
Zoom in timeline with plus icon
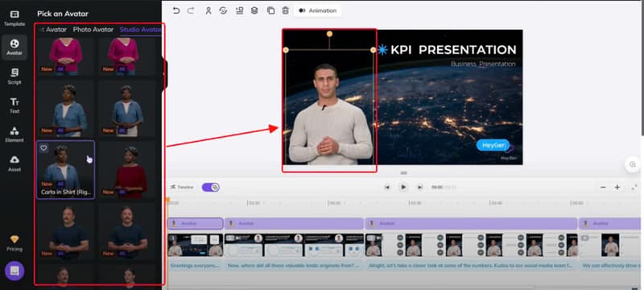click(x=617, y=188)
